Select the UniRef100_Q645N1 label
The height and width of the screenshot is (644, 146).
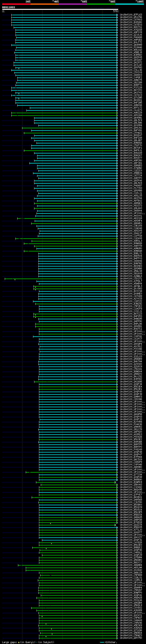tap(131, 118)
